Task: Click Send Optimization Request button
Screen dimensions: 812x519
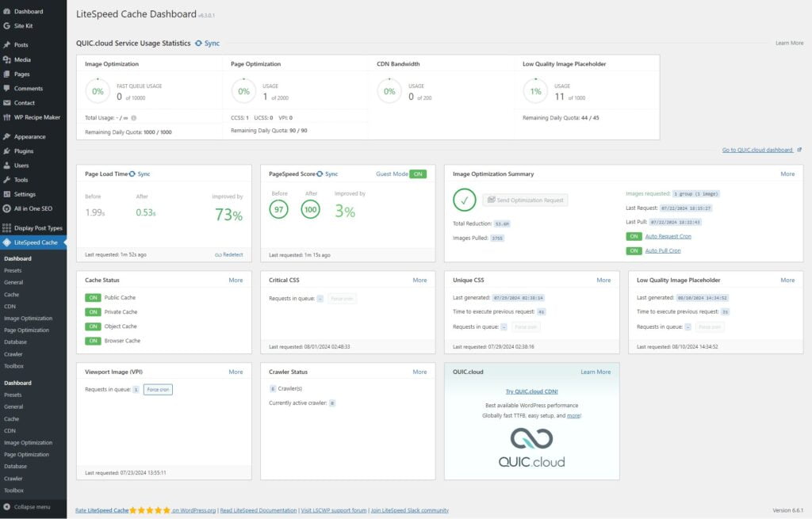Action: (x=525, y=200)
